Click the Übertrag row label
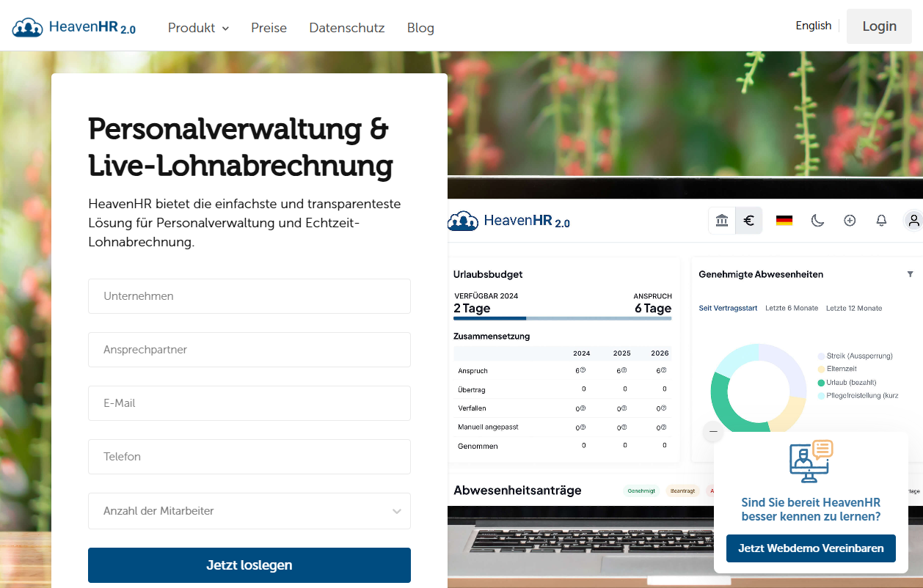 pos(472,390)
